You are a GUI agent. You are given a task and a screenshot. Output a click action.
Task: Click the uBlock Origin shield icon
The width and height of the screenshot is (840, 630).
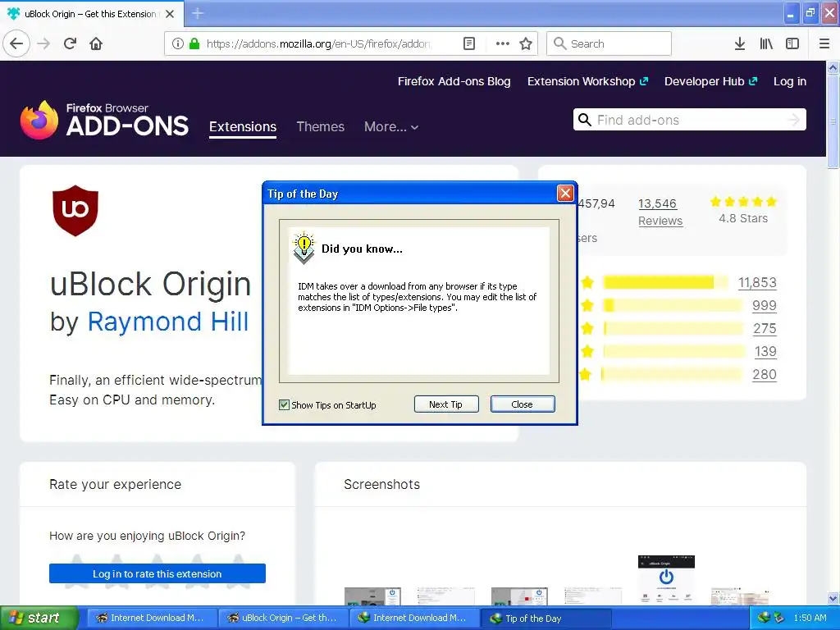tap(75, 210)
